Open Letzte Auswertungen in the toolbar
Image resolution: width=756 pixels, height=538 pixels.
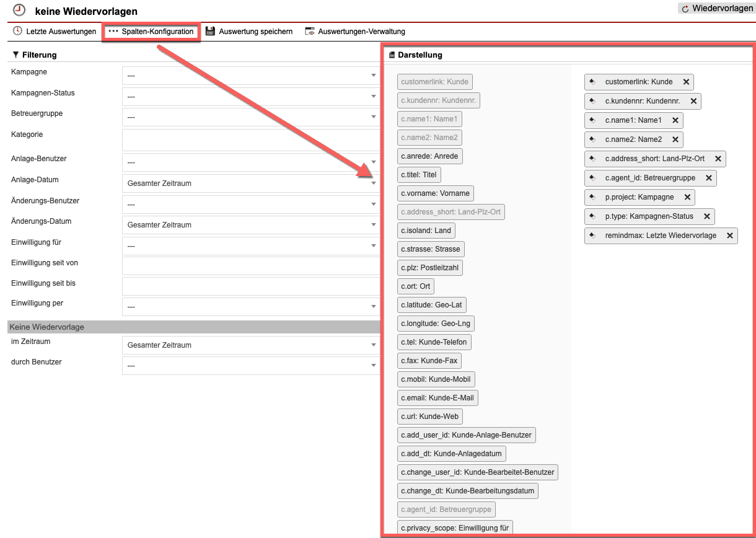[55, 31]
